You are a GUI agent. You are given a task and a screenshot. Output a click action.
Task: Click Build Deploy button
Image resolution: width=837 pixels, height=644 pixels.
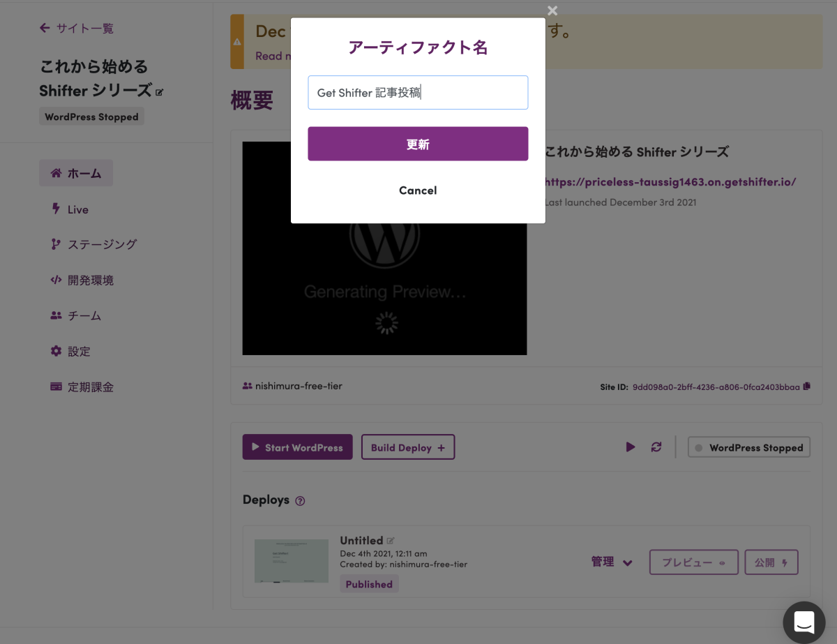(408, 447)
